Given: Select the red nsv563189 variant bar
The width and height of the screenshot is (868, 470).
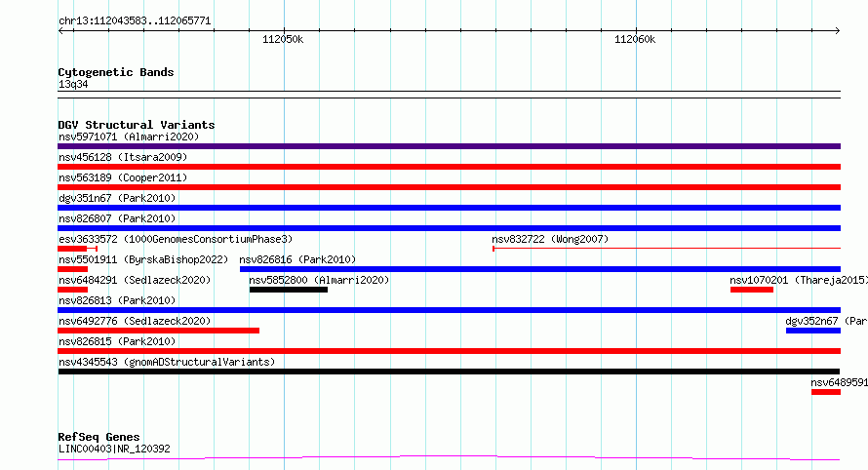Looking at the screenshot, I should (449, 187).
